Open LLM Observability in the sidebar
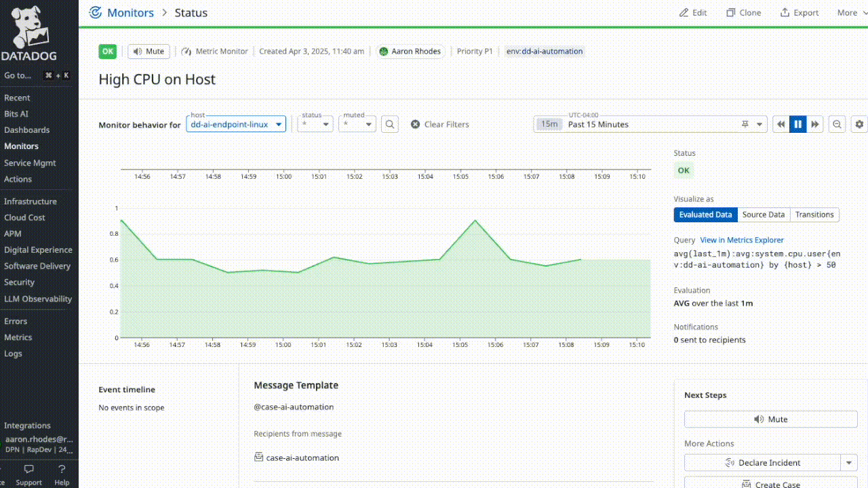This screenshot has width=868, height=488. 38,299
